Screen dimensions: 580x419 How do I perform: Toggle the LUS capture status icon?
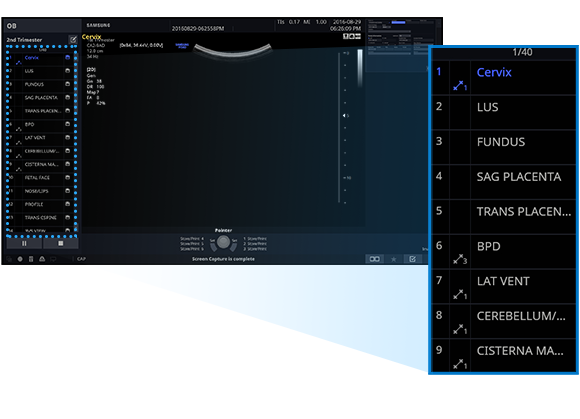[67, 71]
